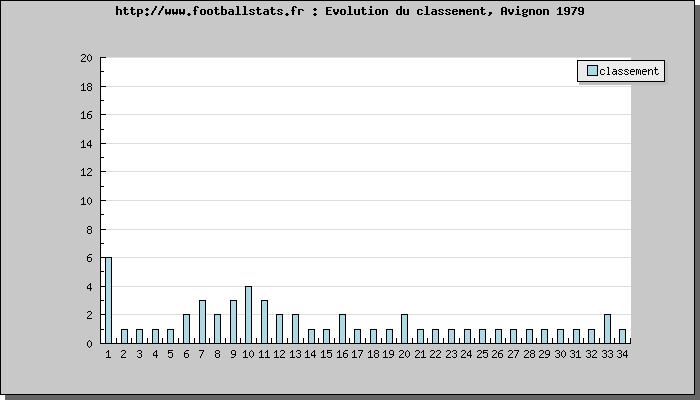
Task: Click y-axis label '6'
Action: [x=89, y=258]
